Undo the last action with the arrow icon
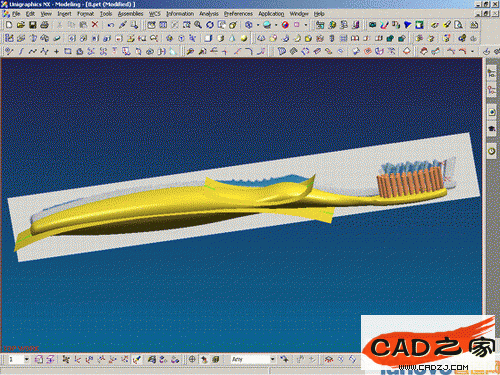This screenshot has width=500, height=375. [111, 25]
